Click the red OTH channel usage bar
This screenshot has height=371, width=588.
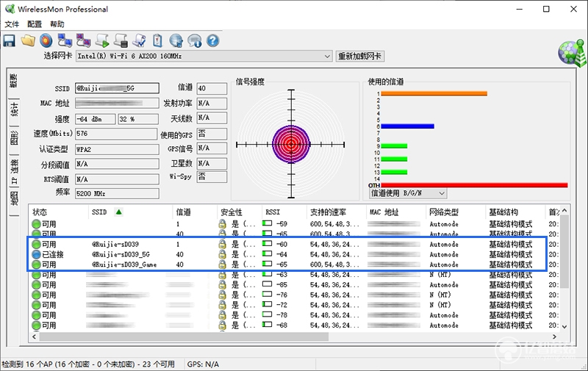tap(474, 185)
